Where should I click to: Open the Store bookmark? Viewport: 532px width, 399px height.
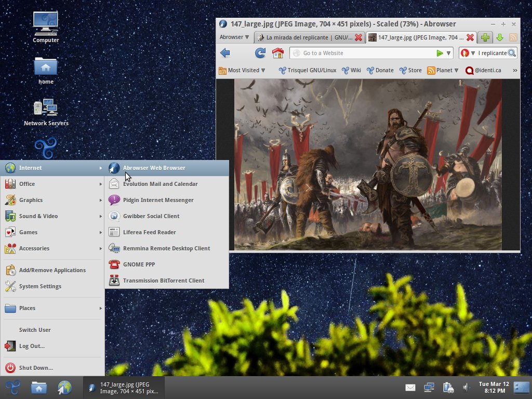point(410,70)
